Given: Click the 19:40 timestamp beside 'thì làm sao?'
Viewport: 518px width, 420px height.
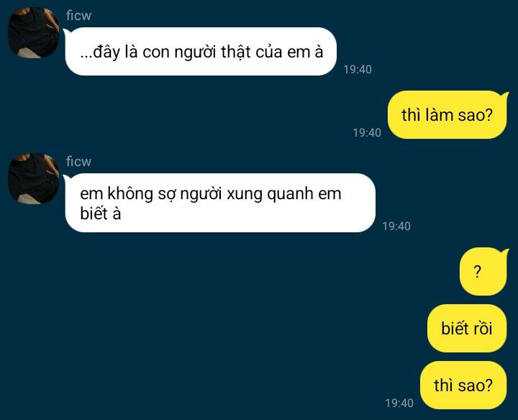Looking at the screenshot, I should click(x=367, y=133).
